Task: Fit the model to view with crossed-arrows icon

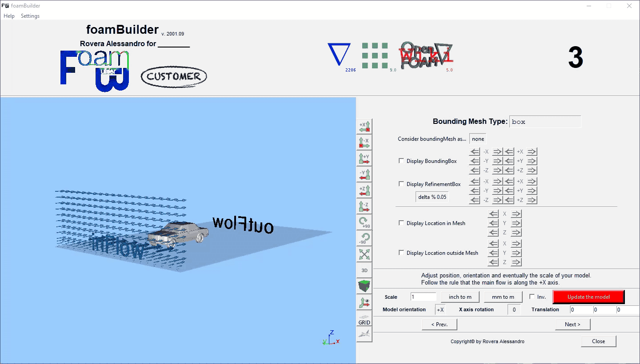Action: (x=364, y=254)
